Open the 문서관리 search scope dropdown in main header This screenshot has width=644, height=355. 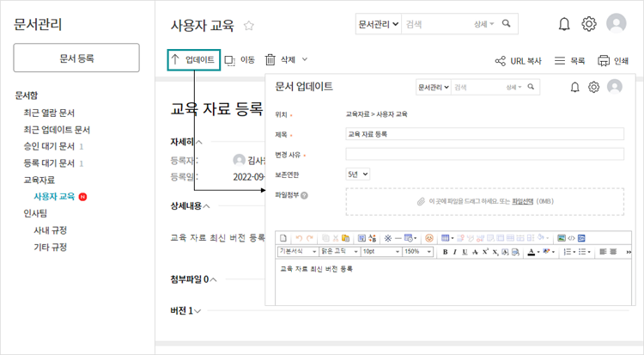point(379,24)
